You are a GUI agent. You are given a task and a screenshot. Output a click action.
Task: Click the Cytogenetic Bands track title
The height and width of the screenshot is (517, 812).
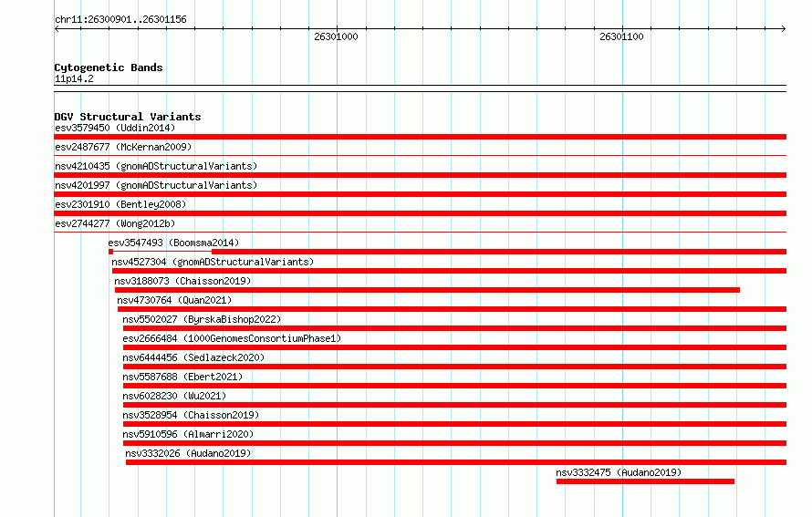pyautogui.click(x=109, y=67)
